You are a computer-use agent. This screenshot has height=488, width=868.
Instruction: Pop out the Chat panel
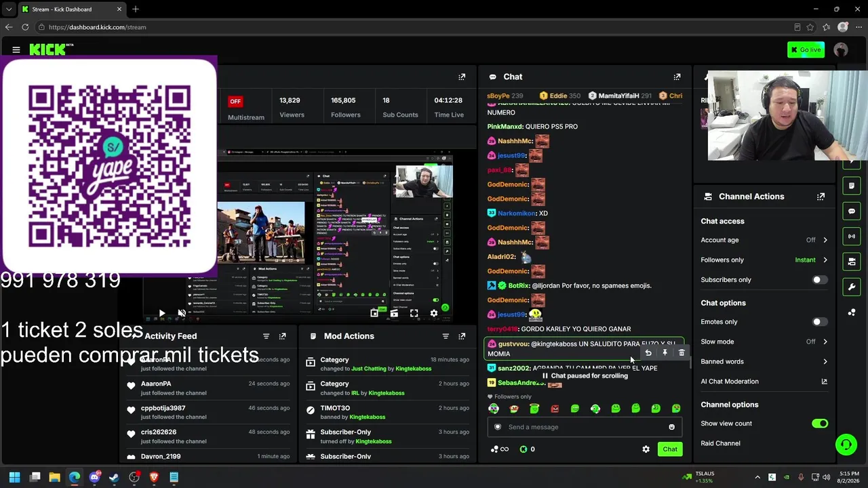[677, 77]
